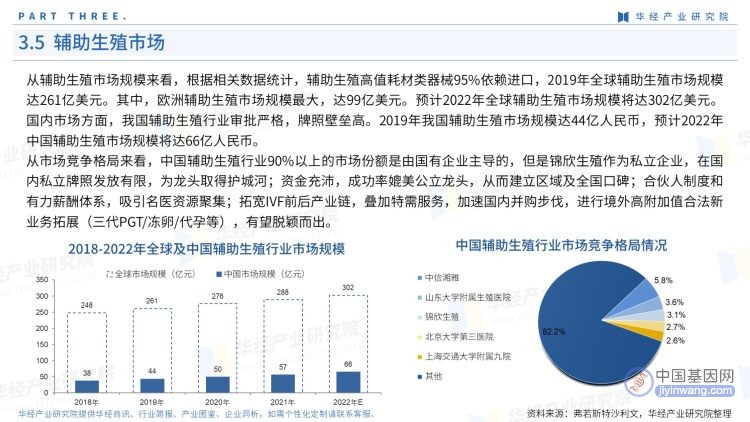Click the 2018年 axis label
The image size is (750, 422).
87,402
